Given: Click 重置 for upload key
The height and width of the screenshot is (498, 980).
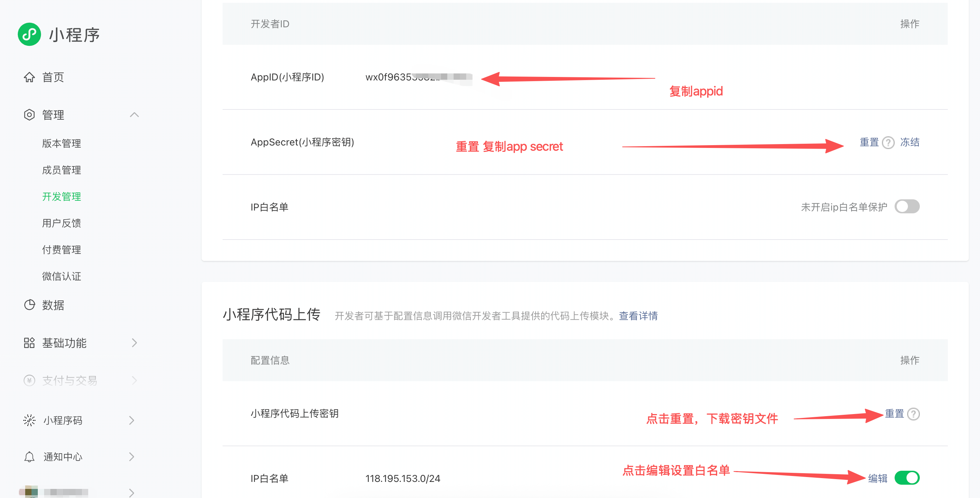Looking at the screenshot, I should point(894,414).
